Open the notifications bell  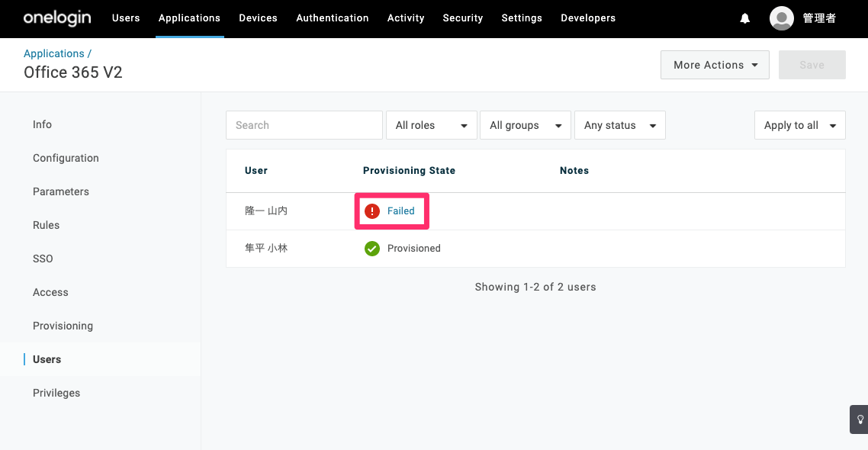745,18
